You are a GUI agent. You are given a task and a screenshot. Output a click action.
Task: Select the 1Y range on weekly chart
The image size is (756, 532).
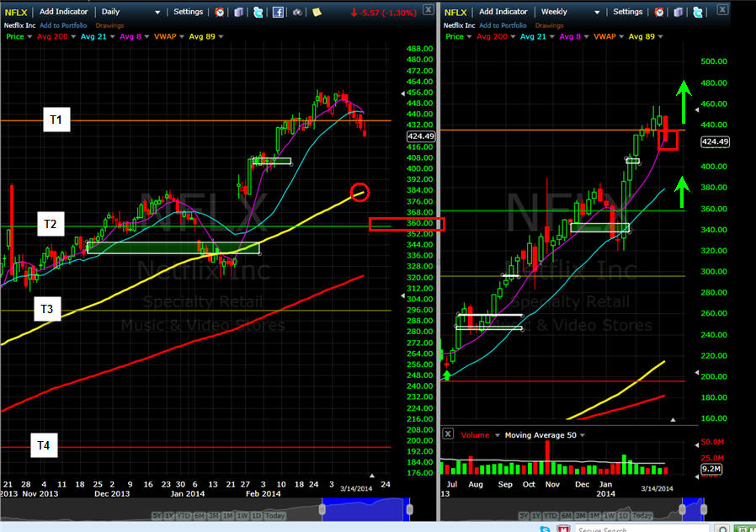pos(536,516)
